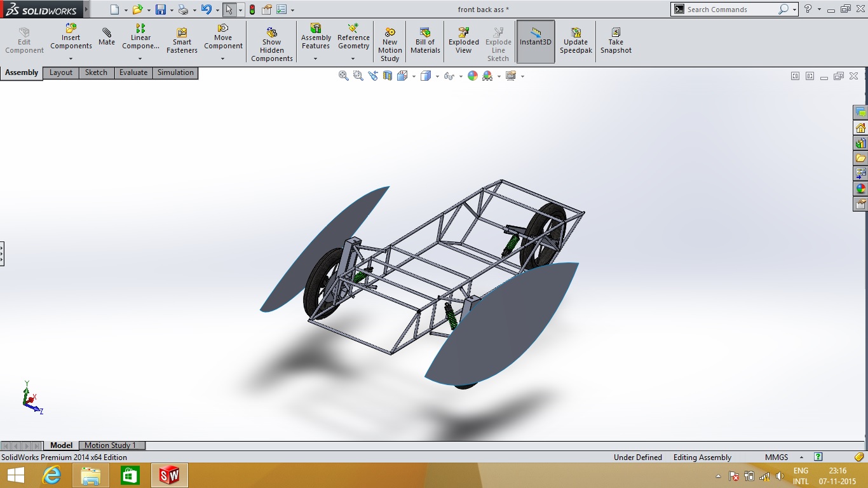This screenshot has width=868, height=488.
Task: Open File Properties icon
Action: 267,10
